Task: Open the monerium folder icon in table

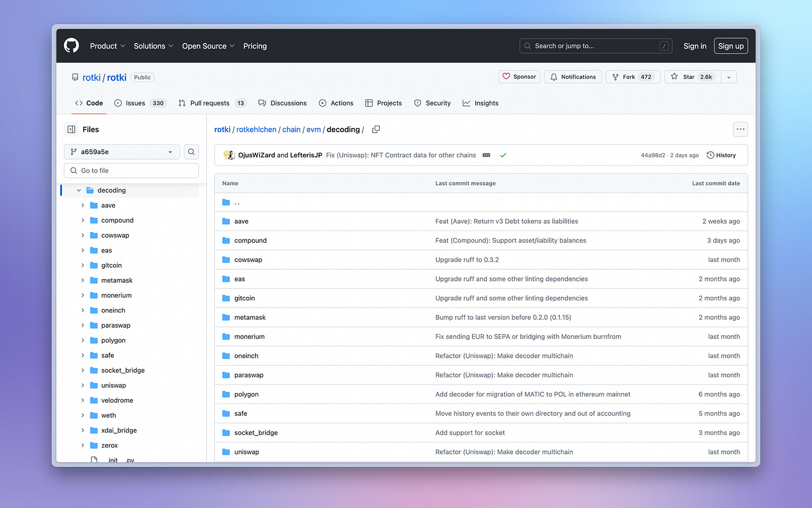Action: [226, 337]
